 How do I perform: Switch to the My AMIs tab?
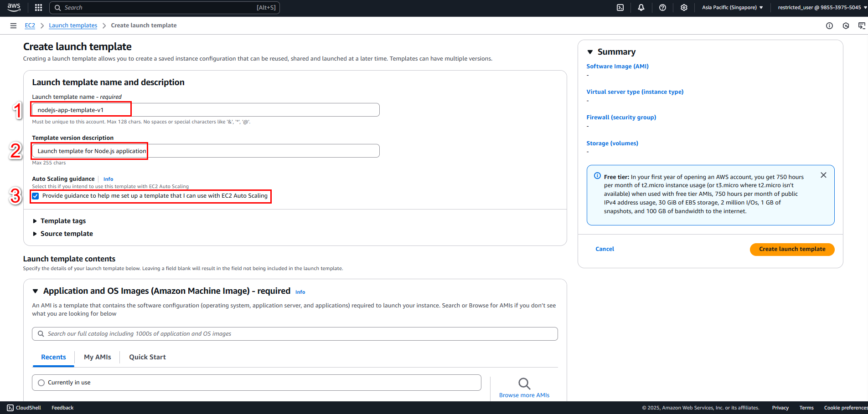[x=98, y=357]
